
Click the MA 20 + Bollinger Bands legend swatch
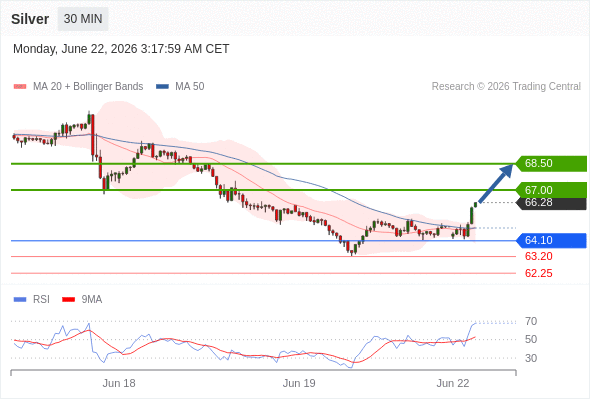click(20, 87)
